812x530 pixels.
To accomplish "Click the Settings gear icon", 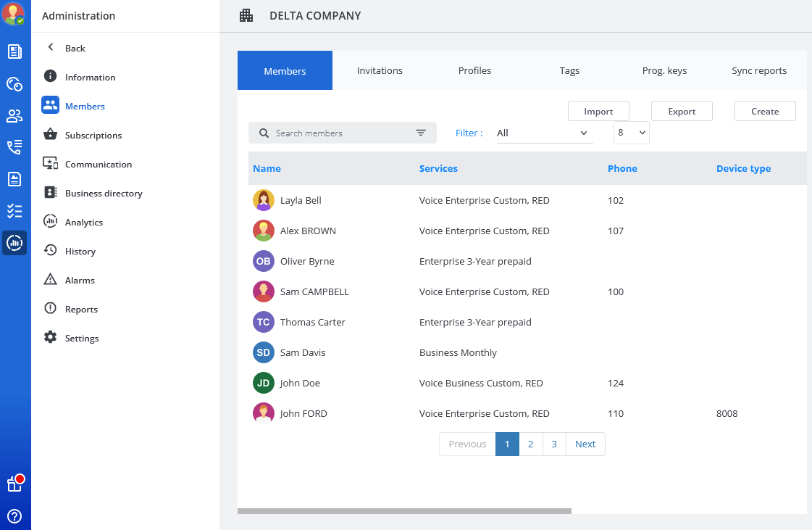I will (x=50, y=338).
